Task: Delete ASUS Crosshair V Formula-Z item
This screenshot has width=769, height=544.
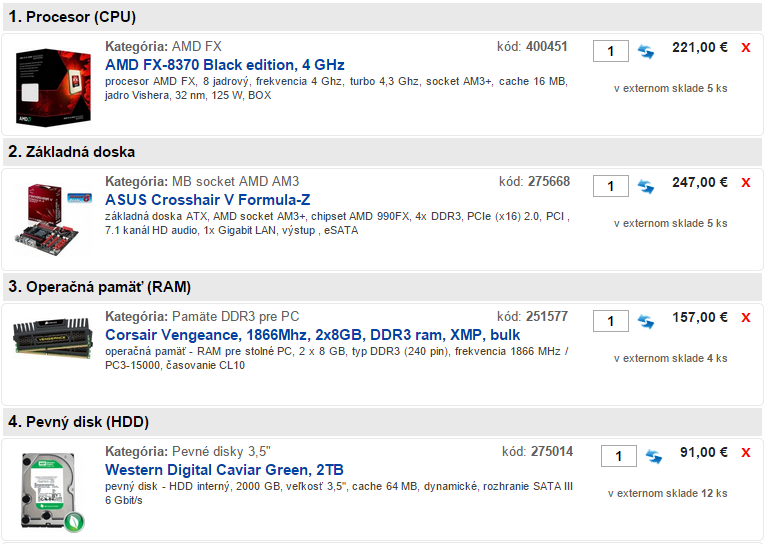Action: click(x=746, y=183)
